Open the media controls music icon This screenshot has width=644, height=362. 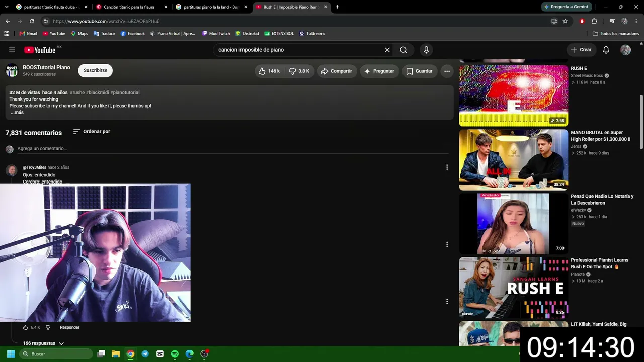612,21
